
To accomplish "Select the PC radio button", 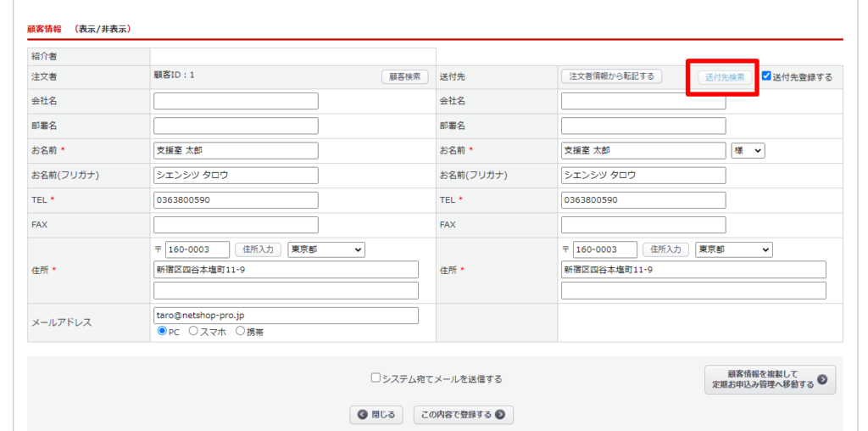I will pos(162,332).
